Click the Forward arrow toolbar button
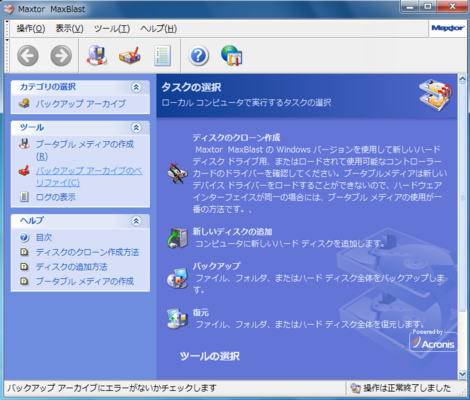Image resolution: width=470 pixels, height=400 pixels. coord(61,56)
